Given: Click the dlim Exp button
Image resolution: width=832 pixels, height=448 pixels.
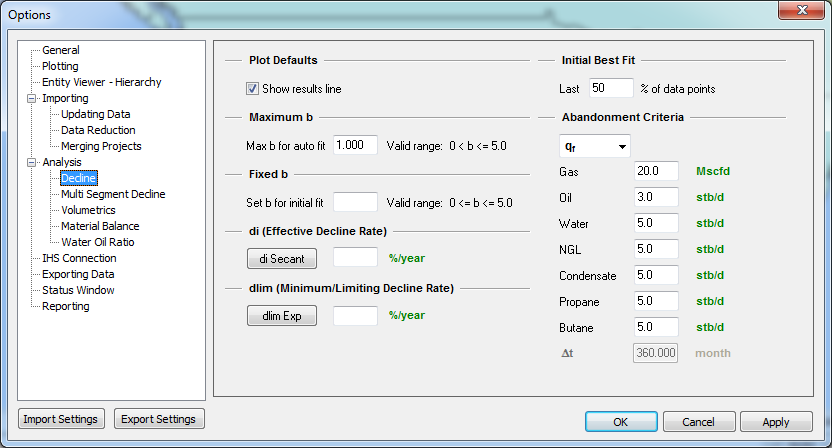Looking at the screenshot, I should [282, 316].
